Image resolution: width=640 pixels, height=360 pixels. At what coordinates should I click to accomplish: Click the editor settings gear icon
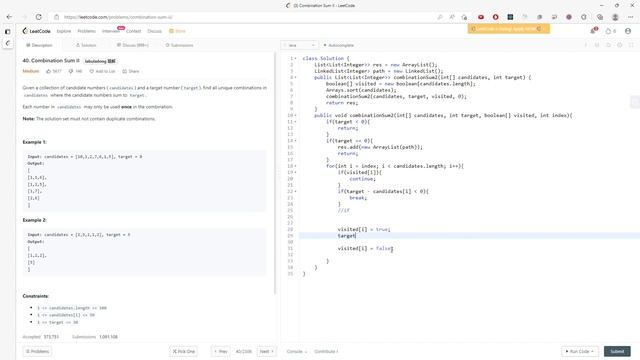click(x=620, y=45)
